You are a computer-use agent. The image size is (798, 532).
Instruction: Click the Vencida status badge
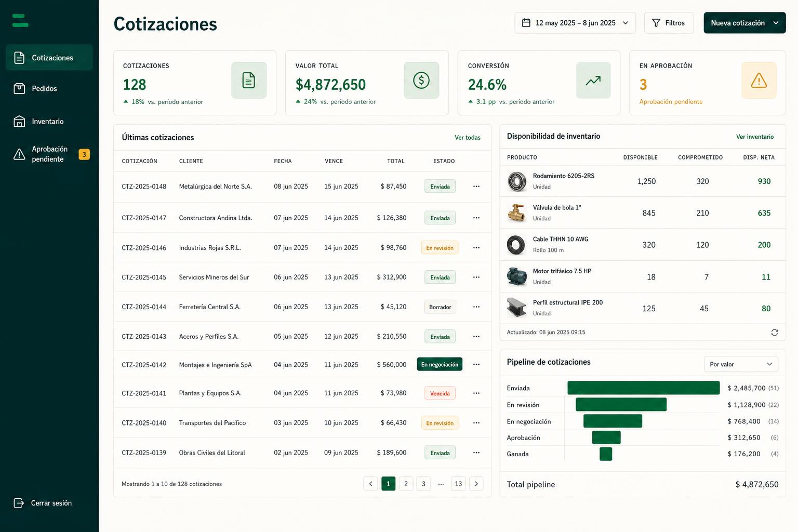[440, 393]
